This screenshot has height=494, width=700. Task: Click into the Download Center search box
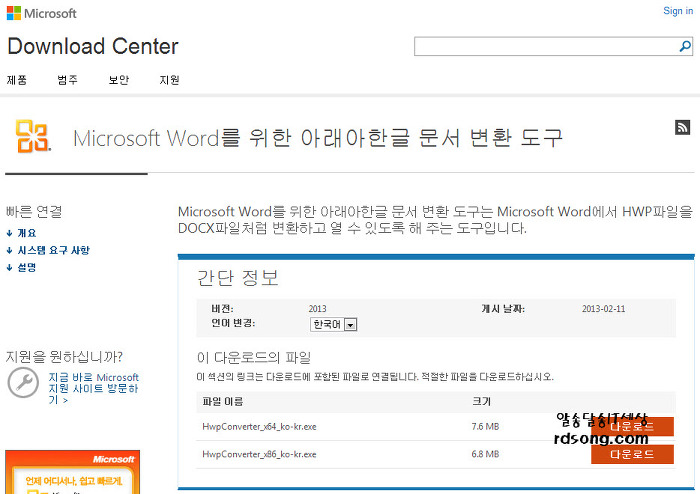point(546,46)
